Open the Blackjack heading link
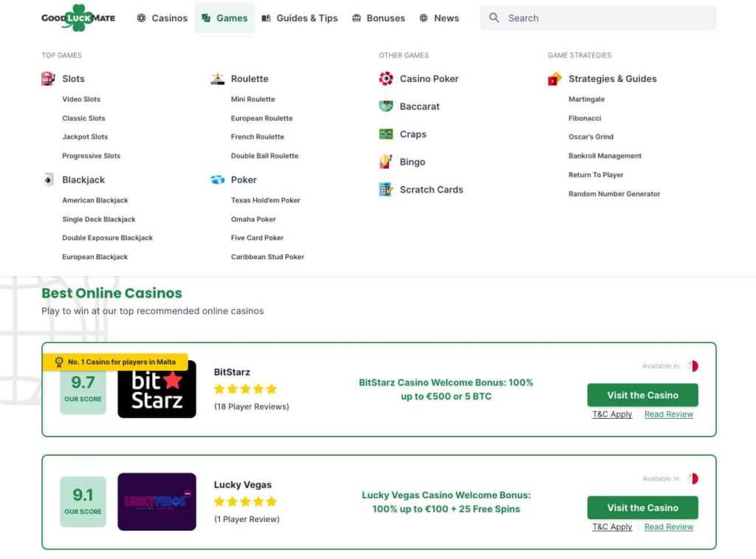 tap(83, 180)
